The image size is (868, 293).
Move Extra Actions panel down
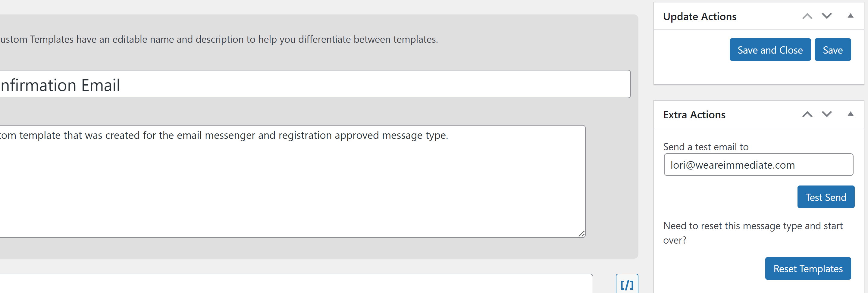coord(826,114)
